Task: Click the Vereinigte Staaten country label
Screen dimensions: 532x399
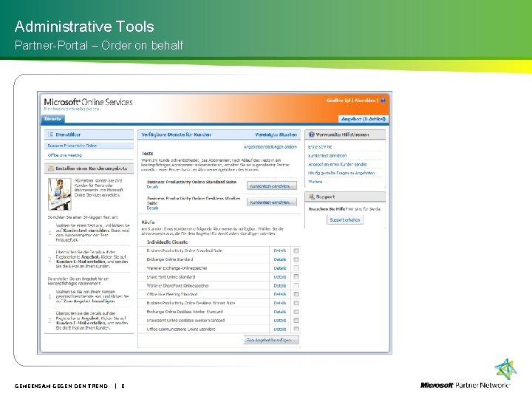Action: pos(276,134)
